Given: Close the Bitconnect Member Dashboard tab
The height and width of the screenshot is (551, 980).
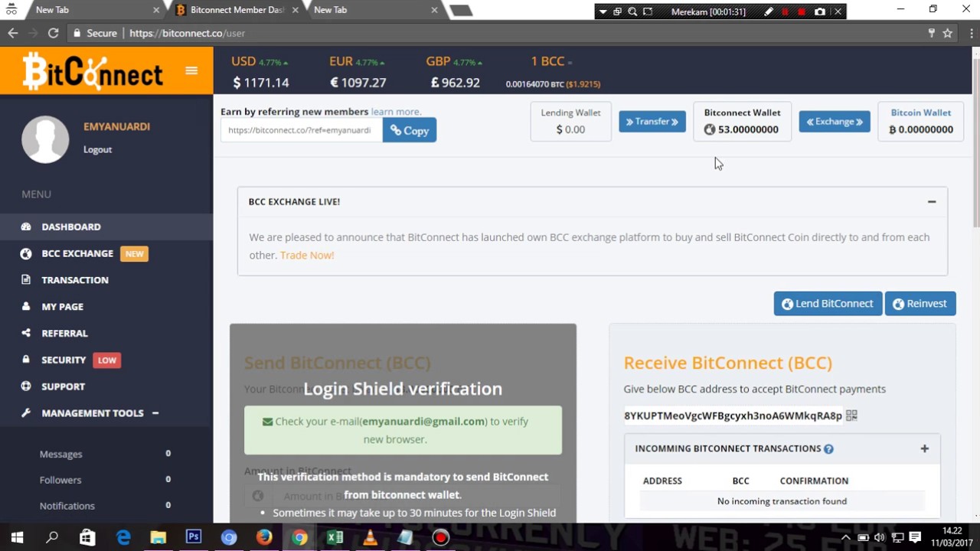Looking at the screenshot, I should pos(296,10).
